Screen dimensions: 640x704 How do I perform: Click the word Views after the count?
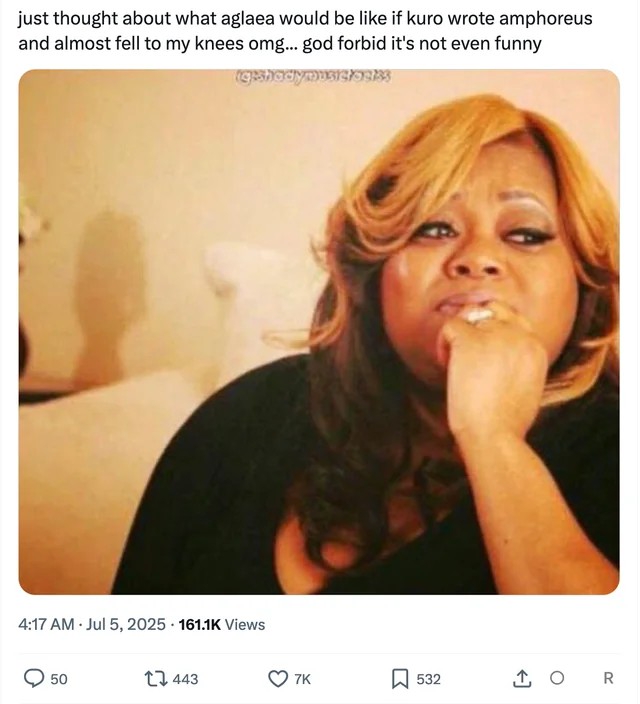[245, 624]
